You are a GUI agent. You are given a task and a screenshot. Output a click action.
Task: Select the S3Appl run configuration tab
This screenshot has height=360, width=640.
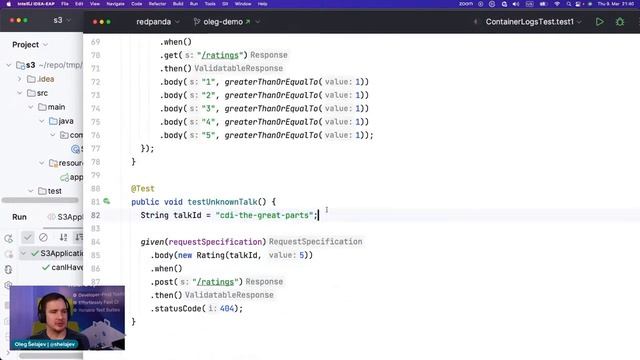[65, 217]
